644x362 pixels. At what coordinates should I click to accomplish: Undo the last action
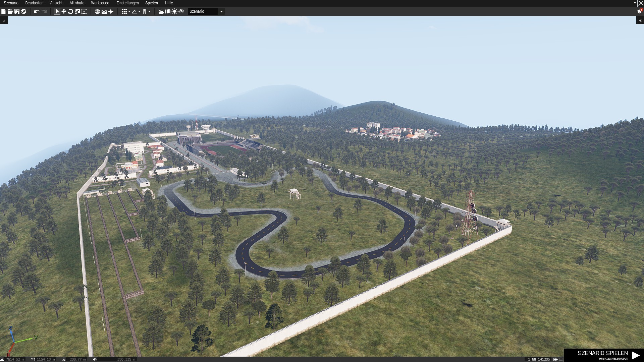pyautogui.click(x=37, y=11)
